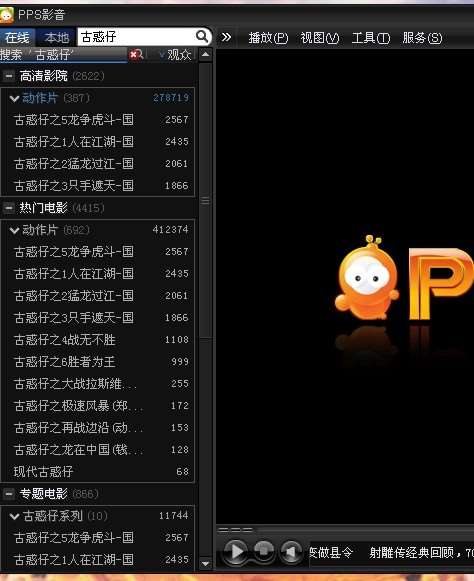
Task: Click the Play button
Action: (x=236, y=552)
